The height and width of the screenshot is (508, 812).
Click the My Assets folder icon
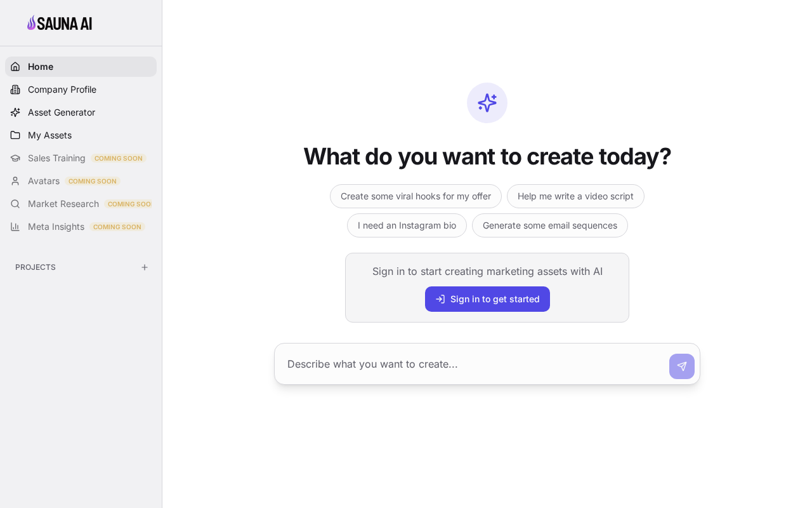click(15, 135)
